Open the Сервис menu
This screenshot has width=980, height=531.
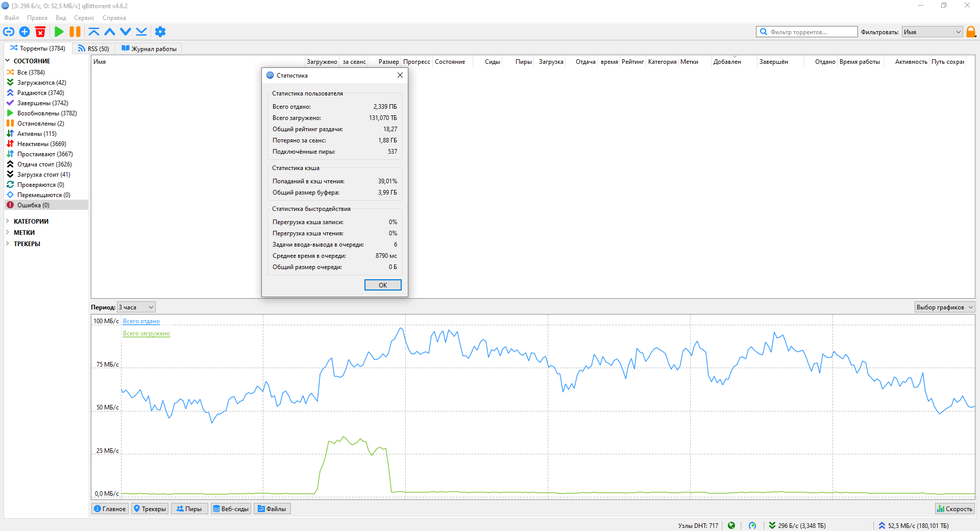point(84,18)
